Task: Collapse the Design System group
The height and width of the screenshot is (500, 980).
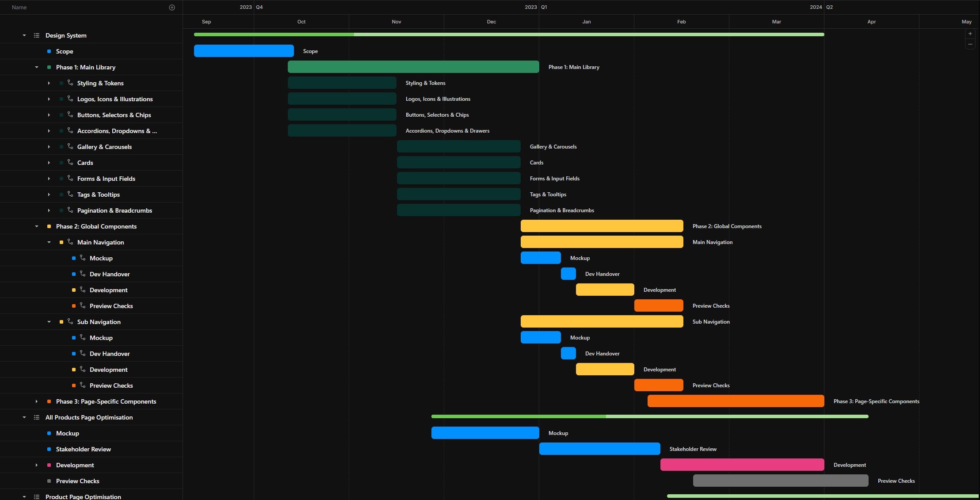Action: (24, 35)
